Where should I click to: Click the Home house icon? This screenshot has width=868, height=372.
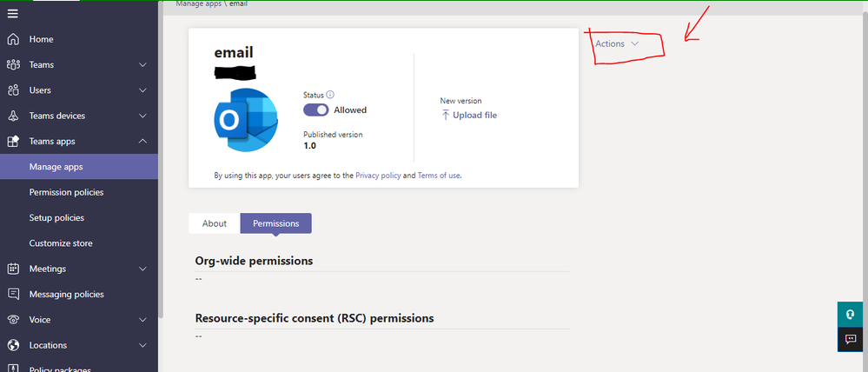pyautogui.click(x=13, y=39)
